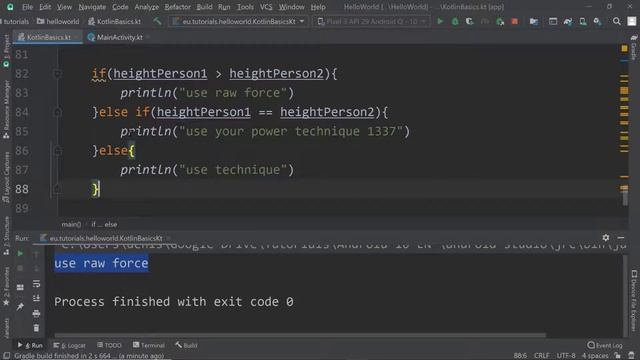
Task: Click the Stop square in Run panel
Action: [20, 268]
